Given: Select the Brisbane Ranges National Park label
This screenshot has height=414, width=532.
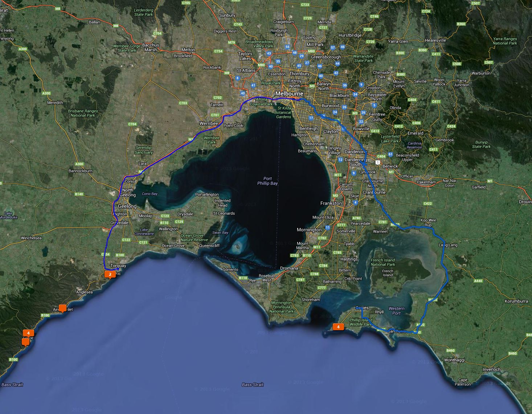Looking at the screenshot, I should (x=83, y=113).
